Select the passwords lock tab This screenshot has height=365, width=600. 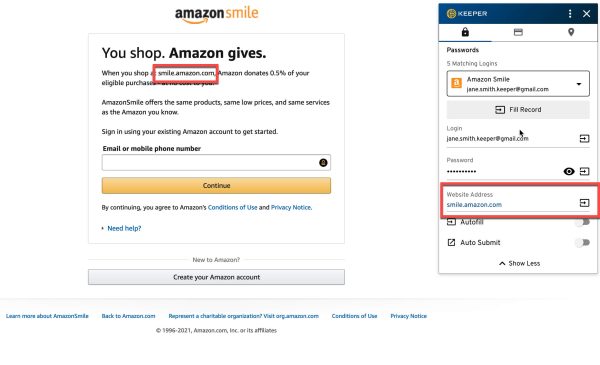pos(465,32)
